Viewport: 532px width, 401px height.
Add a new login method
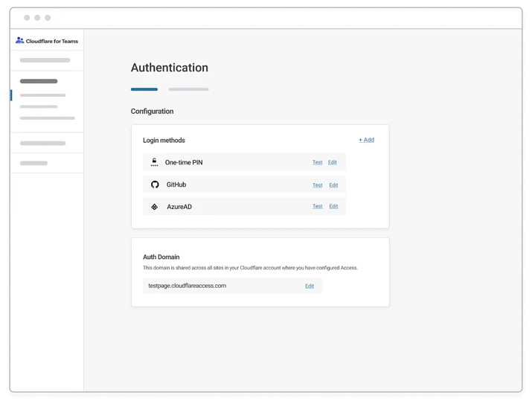[x=366, y=140]
